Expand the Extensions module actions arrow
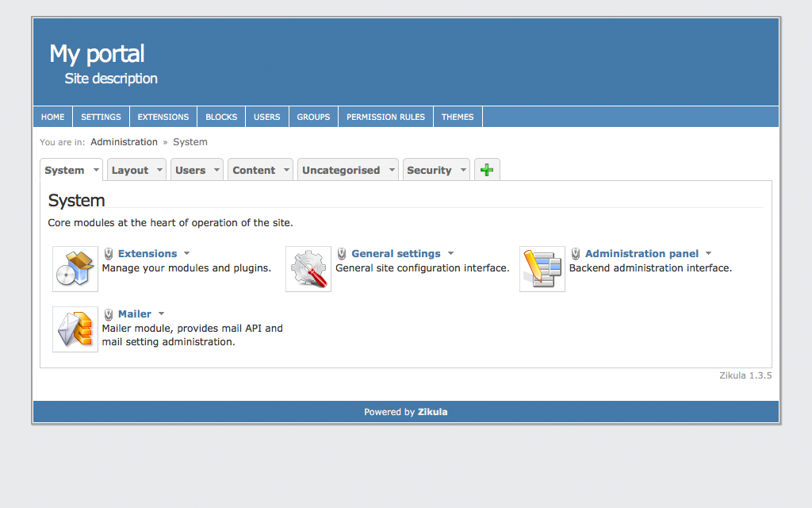The image size is (812, 508). 187,254
